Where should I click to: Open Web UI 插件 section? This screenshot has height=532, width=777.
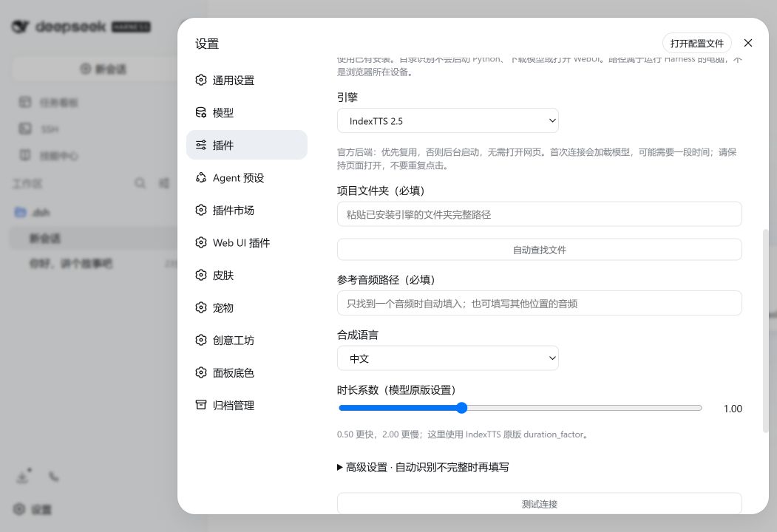[x=247, y=242]
